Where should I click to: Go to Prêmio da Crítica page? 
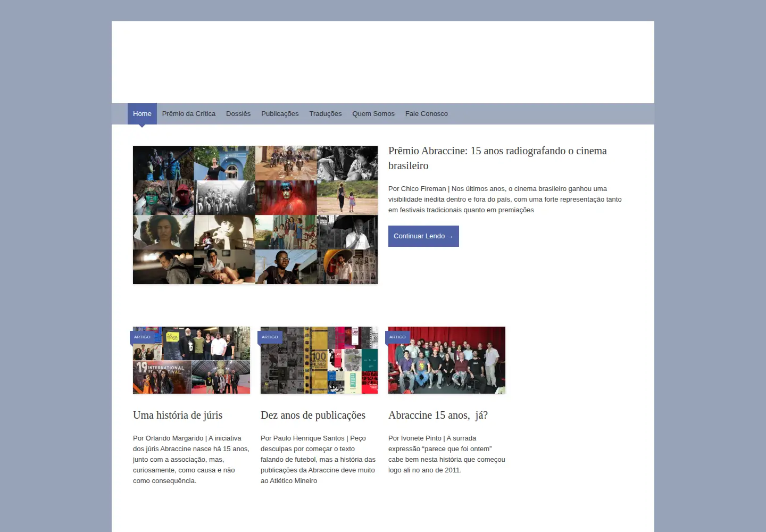coord(189,114)
